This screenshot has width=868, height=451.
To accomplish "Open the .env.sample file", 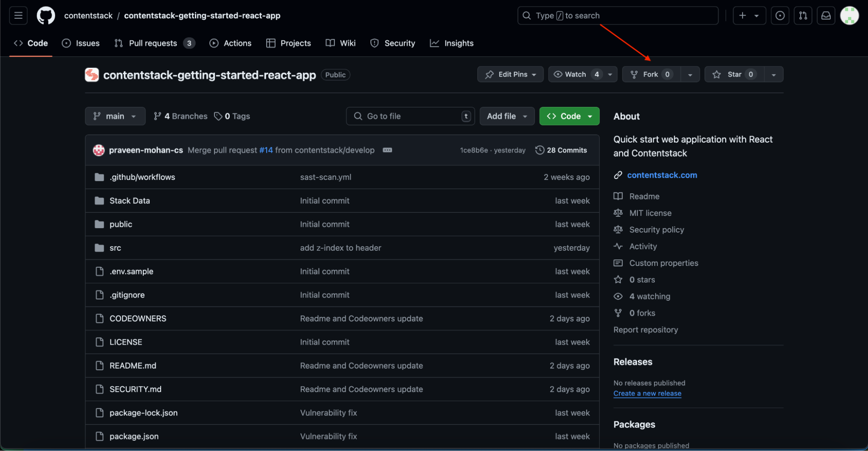I will point(131,272).
